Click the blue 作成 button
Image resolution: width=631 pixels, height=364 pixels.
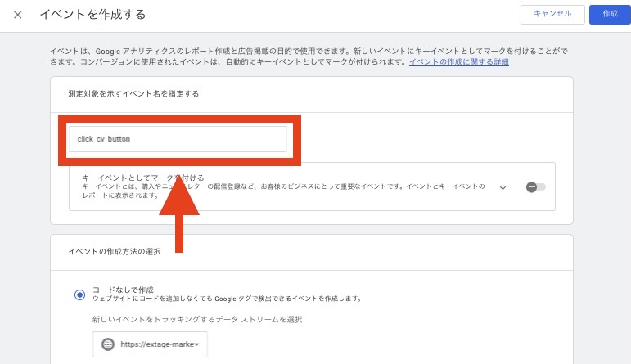pos(610,14)
